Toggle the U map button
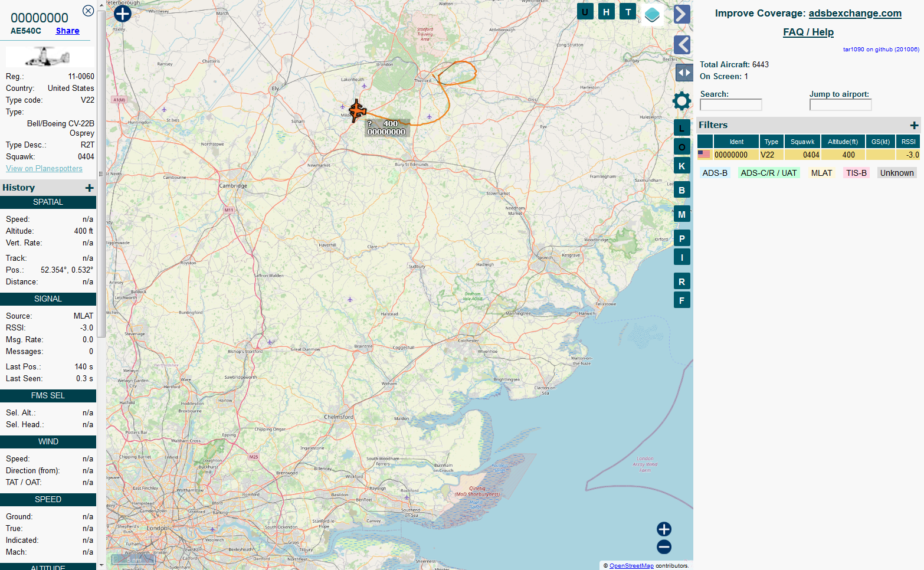 pyautogui.click(x=585, y=11)
